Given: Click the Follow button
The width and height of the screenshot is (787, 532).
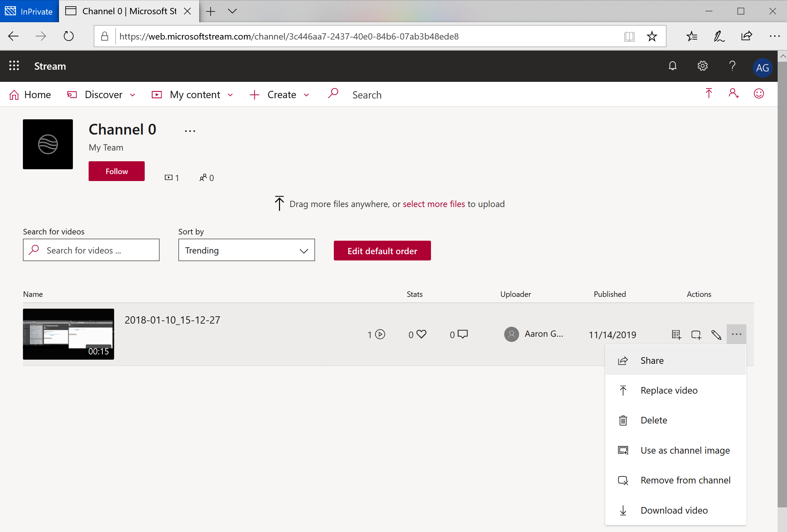Looking at the screenshot, I should [117, 171].
